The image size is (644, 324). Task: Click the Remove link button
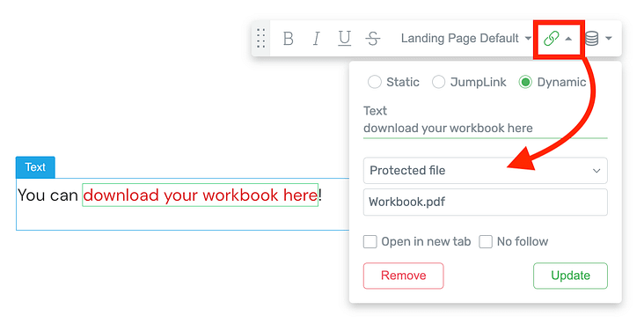point(403,276)
